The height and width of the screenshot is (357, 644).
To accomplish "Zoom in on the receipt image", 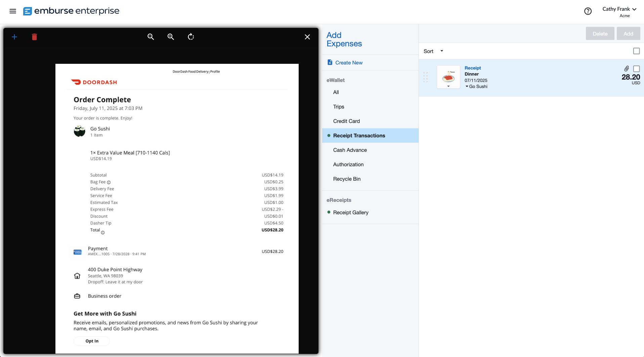I will click(x=171, y=37).
